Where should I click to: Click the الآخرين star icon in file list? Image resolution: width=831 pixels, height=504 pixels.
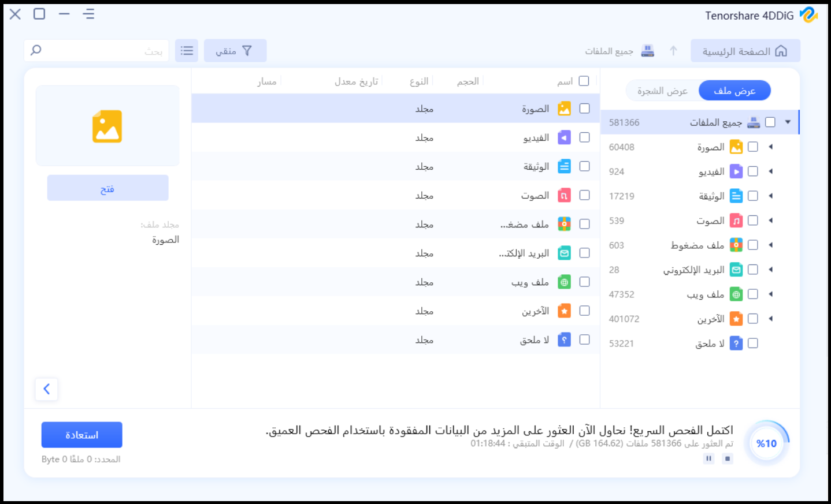click(564, 311)
